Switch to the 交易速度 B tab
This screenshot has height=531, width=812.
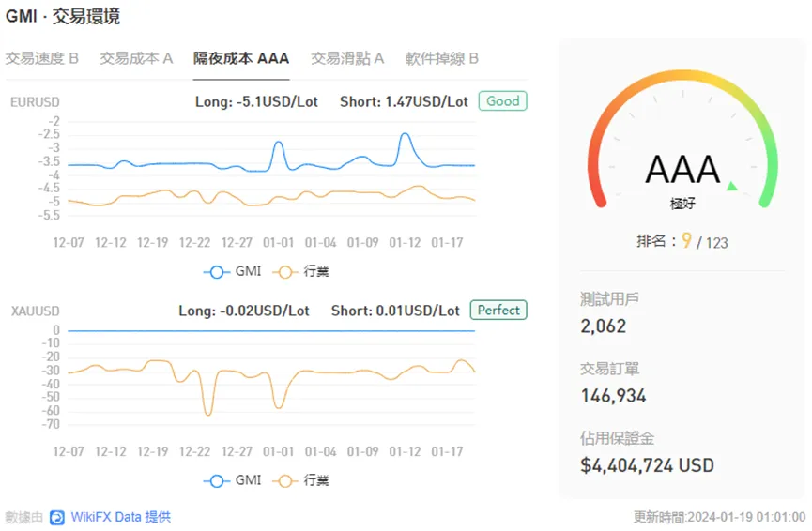click(42, 58)
